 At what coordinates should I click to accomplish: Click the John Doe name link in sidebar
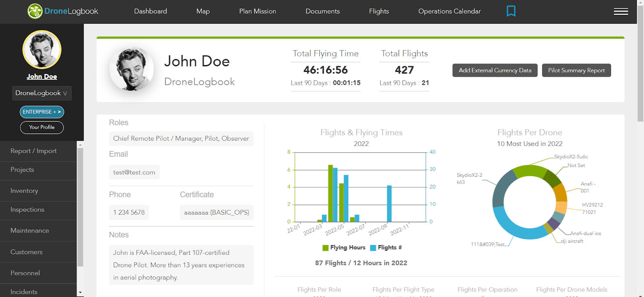point(42,76)
